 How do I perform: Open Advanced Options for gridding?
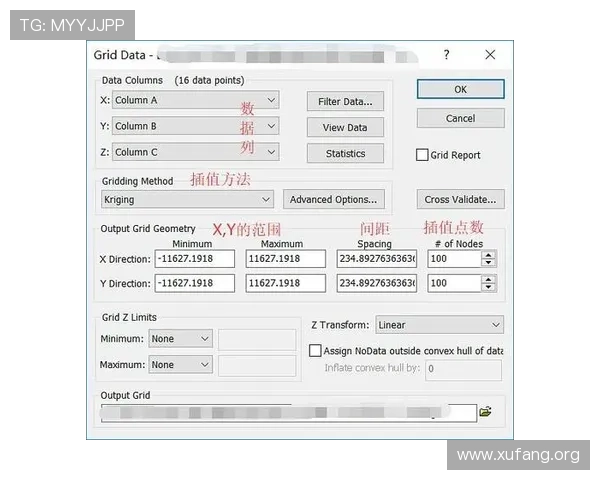333,199
